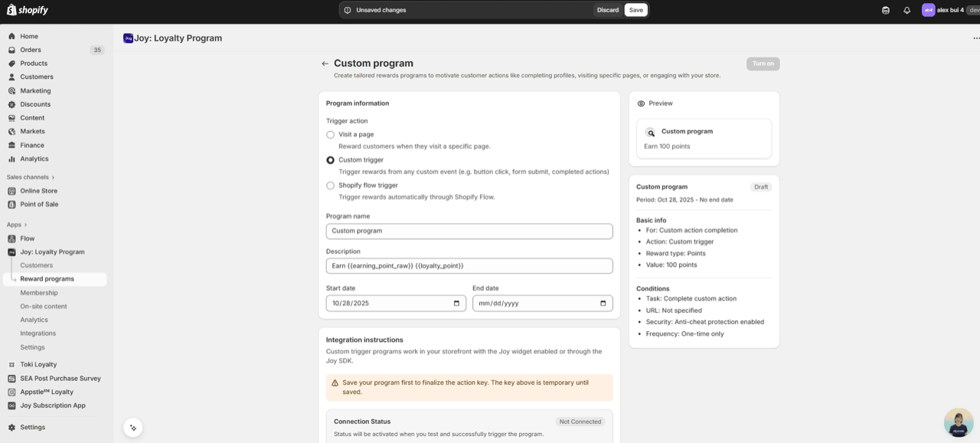Click the Appstle Loyalty app icon
Screen dimensions: 980x443
coord(11,392)
